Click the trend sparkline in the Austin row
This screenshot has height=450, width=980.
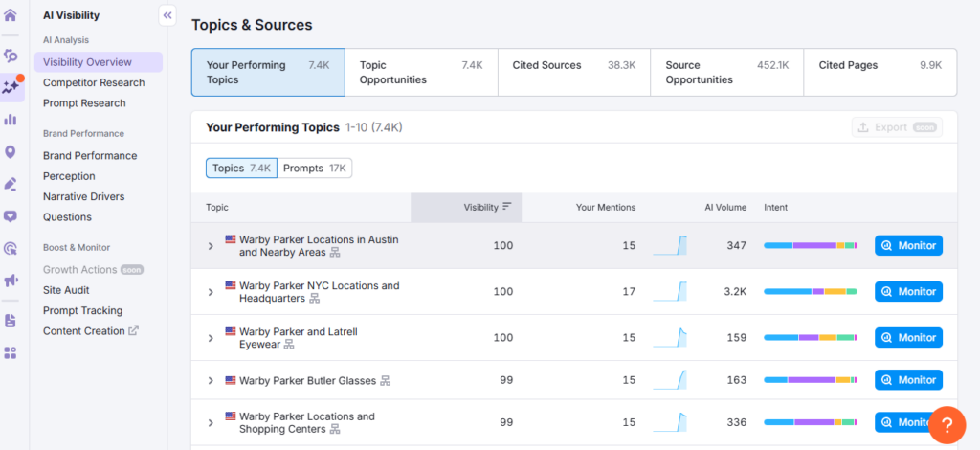(x=670, y=246)
